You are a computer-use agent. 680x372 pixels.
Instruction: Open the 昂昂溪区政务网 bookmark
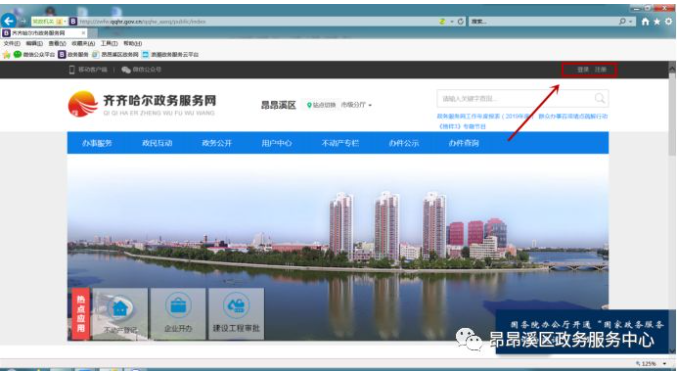[x=115, y=55]
